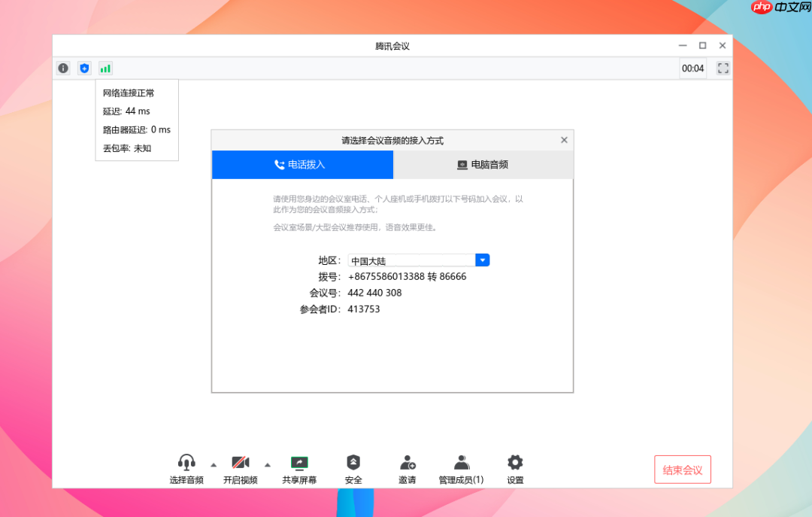Expand the arrow next to 开启视频
This screenshot has width=812, height=517.
[x=269, y=464]
